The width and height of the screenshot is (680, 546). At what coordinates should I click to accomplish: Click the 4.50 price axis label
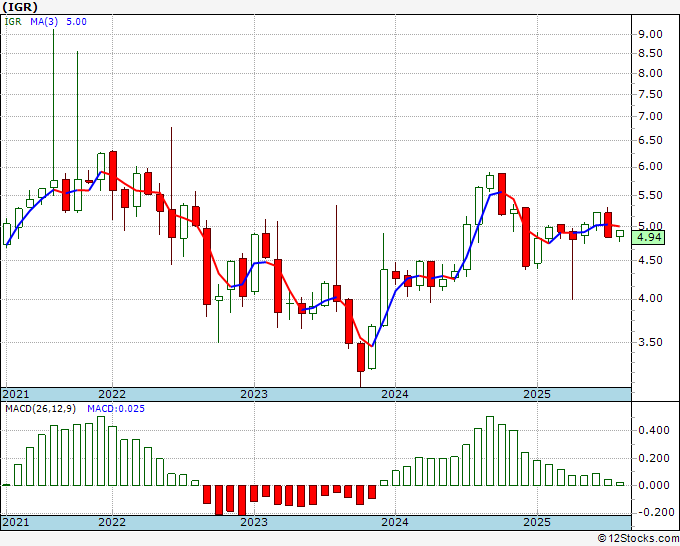(x=650, y=260)
